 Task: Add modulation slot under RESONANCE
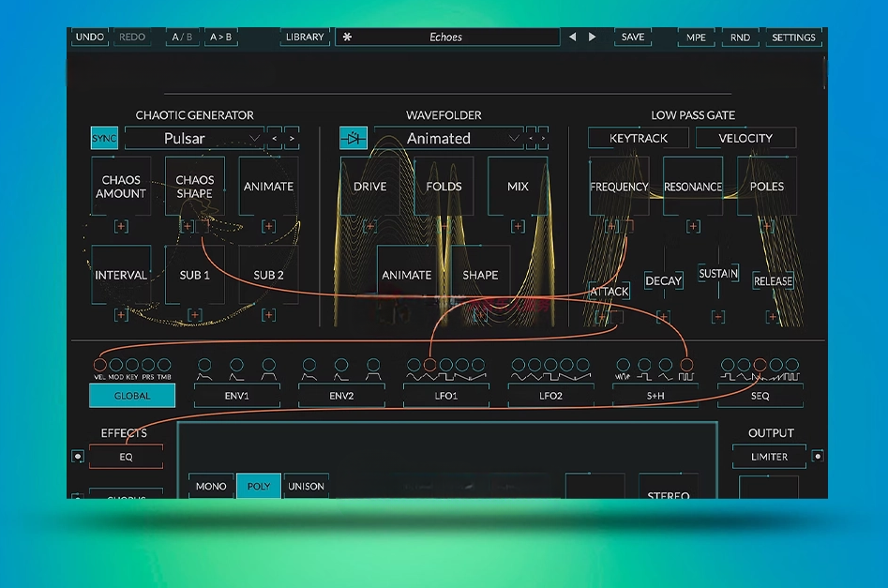click(x=693, y=227)
